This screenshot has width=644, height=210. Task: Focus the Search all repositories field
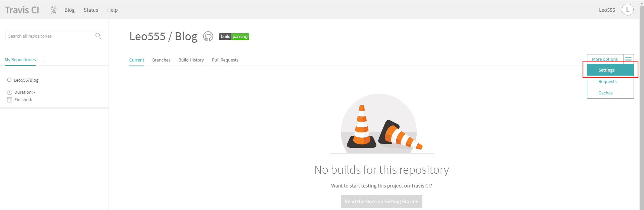(x=54, y=36)
